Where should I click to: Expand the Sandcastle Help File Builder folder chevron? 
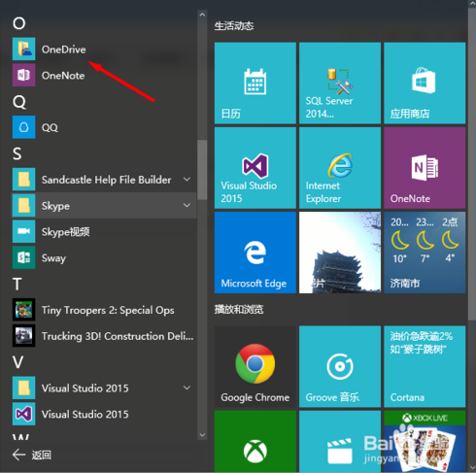[x=187, y=179]
